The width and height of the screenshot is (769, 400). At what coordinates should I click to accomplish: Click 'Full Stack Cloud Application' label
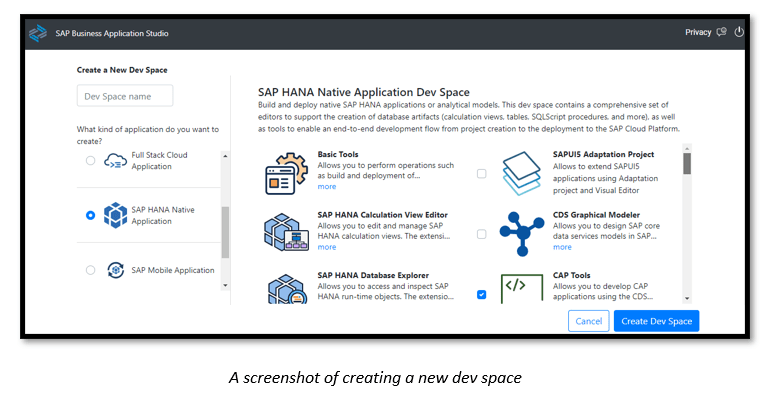[x=159, y=161]
